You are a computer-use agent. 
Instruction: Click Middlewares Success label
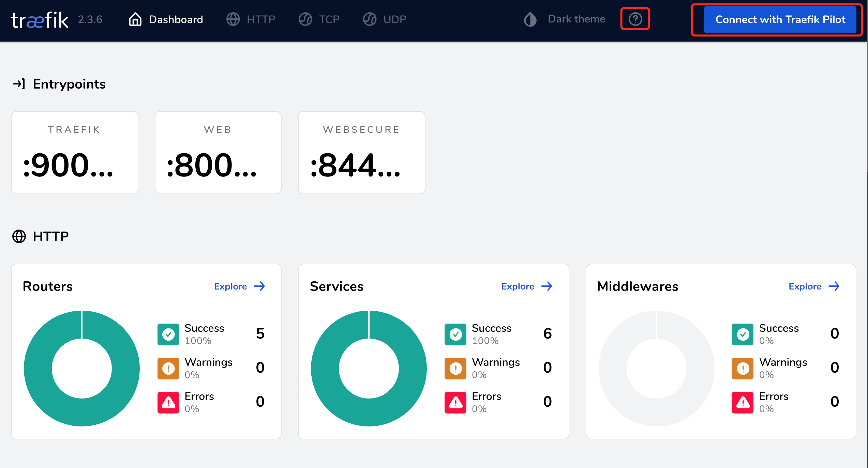(x=779, y=328)
